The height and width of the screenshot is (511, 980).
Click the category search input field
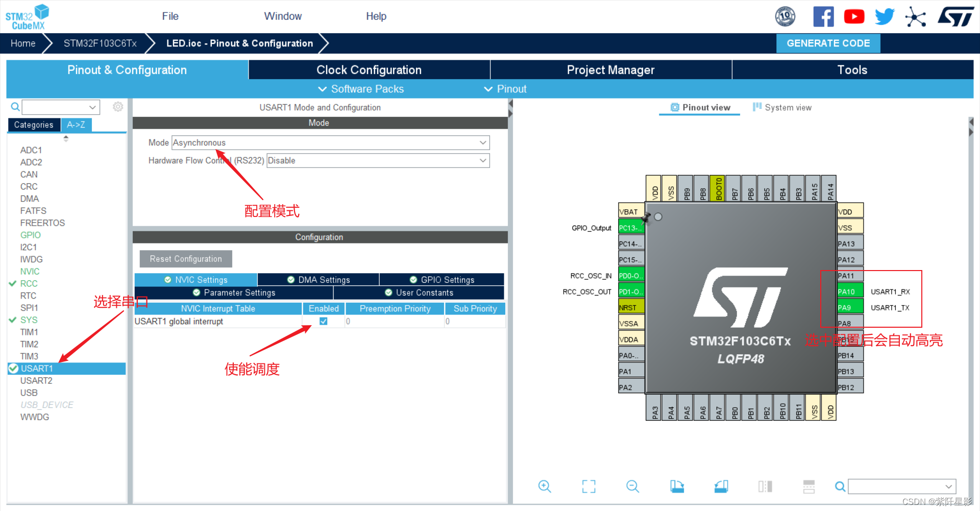(x=55, y=107)
